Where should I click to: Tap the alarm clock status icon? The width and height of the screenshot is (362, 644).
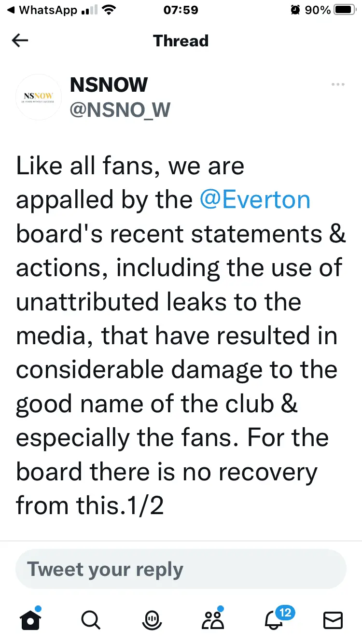coord(295,10)
